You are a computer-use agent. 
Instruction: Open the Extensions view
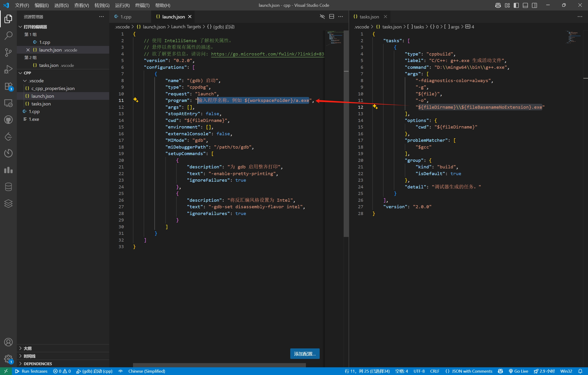(x=8, y=86)
